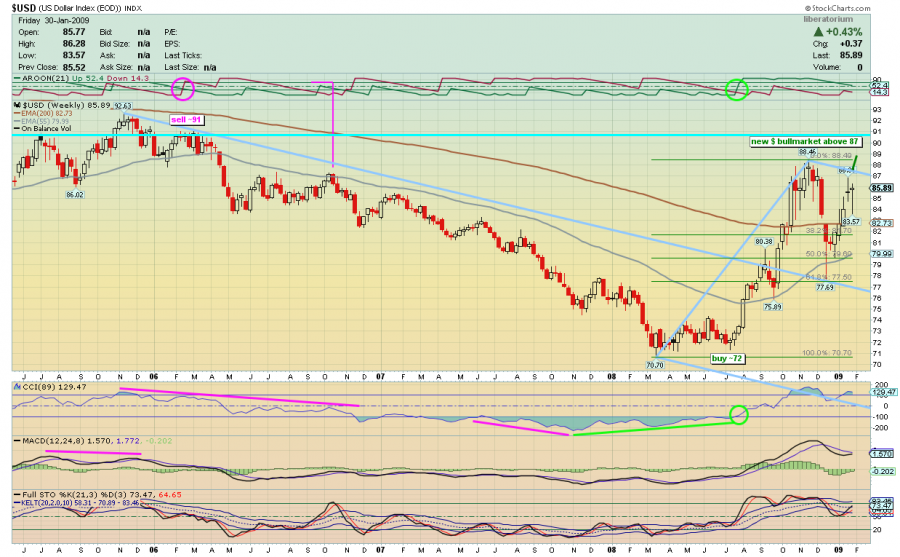Click the "buy ~72" annotation box

(x=727, y=358)
